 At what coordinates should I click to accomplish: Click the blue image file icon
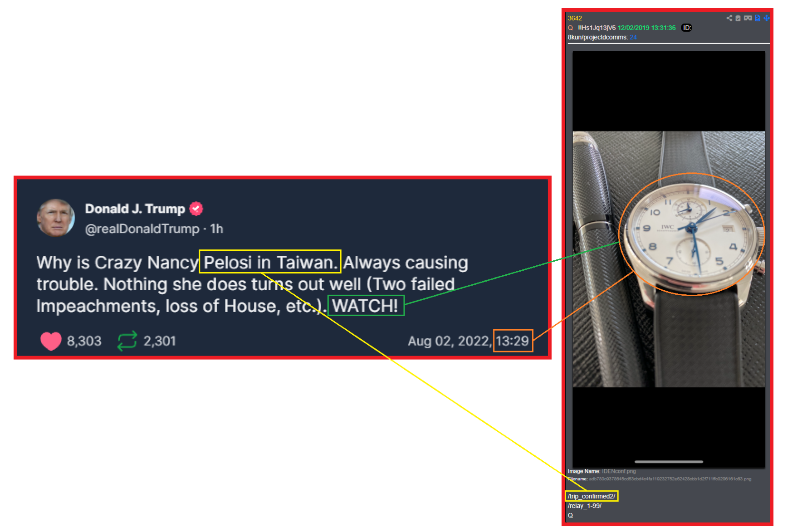758,18
